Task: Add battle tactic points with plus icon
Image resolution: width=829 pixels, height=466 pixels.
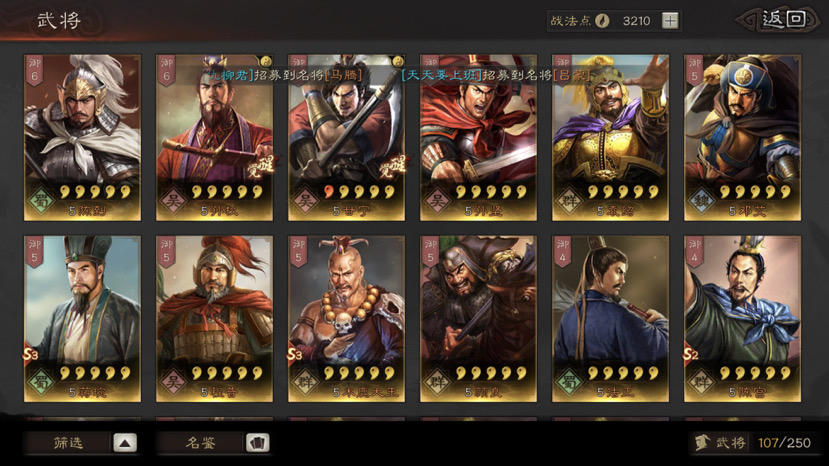Action: pyautogui.click(x=670, y=21)
